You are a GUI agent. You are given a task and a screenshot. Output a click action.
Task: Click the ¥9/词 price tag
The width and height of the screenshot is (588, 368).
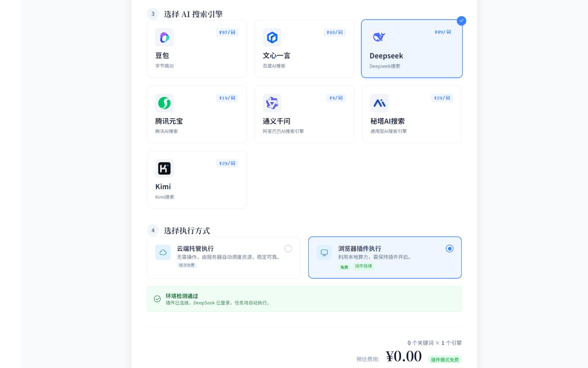pos(336,98)
